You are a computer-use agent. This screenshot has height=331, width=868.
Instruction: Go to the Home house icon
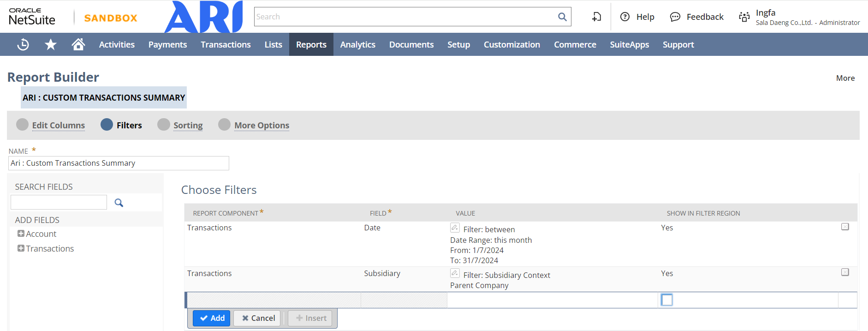(x=78, y=44)
